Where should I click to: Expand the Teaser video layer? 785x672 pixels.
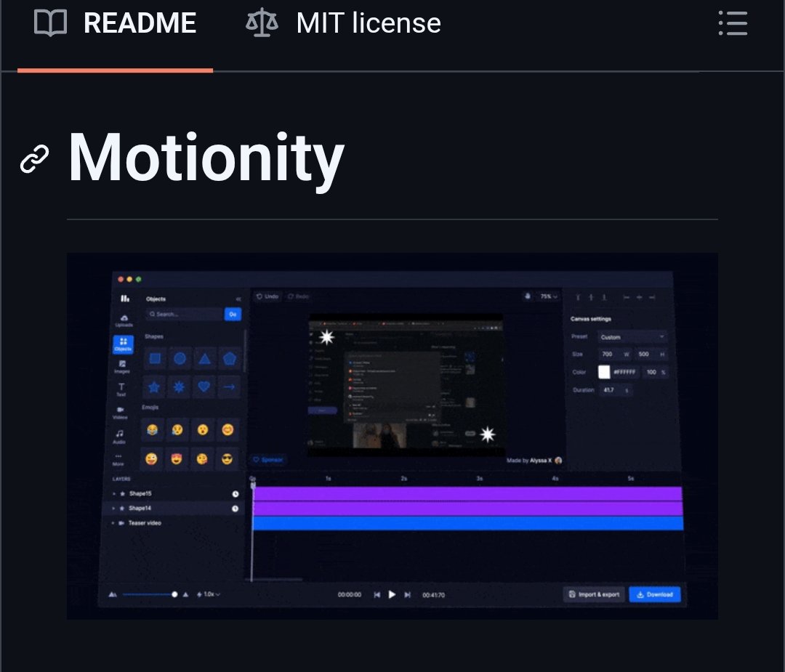click(113, 523)
